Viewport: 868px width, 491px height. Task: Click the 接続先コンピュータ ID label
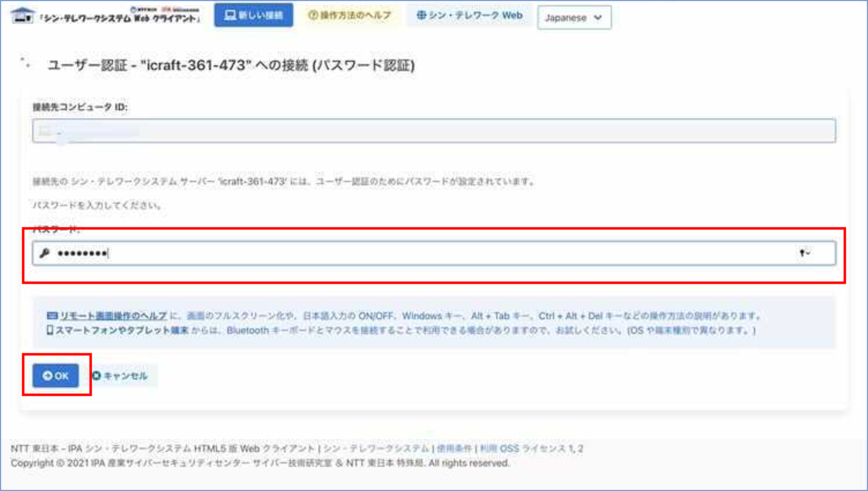(80, 107)
